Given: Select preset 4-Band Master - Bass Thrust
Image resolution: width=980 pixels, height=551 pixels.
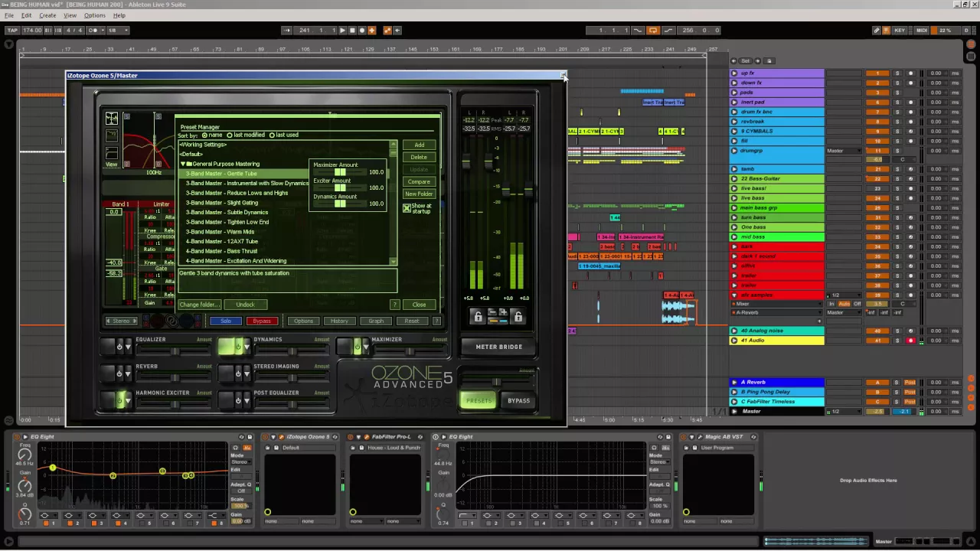Looking at the screenshot, I should [221, 251].
